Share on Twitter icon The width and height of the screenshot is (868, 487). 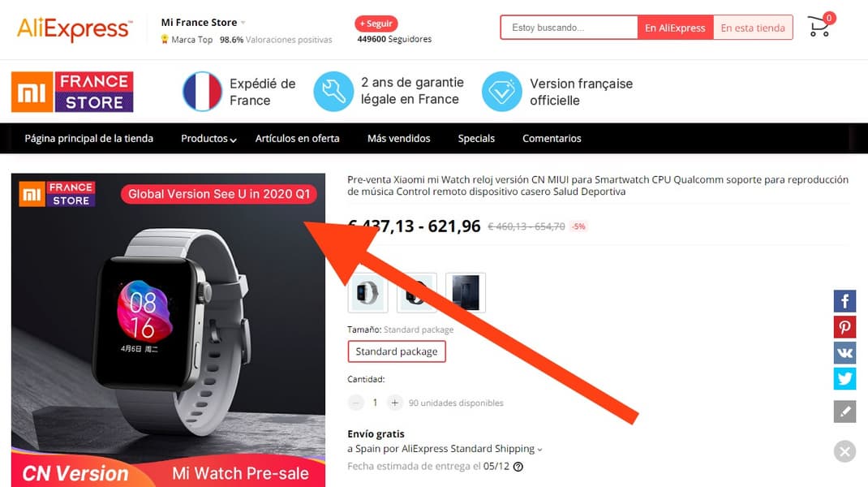click(x=844, y=378)
